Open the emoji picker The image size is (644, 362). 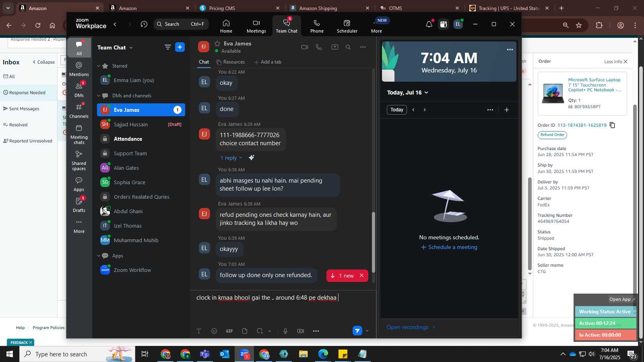coord(214,331)
